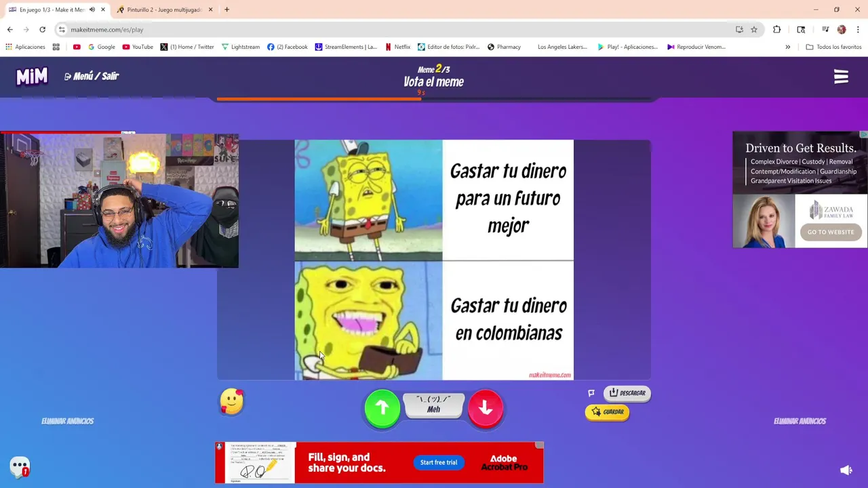
Task: Open media controls icon in toolbar
Action: coord(825,30)
